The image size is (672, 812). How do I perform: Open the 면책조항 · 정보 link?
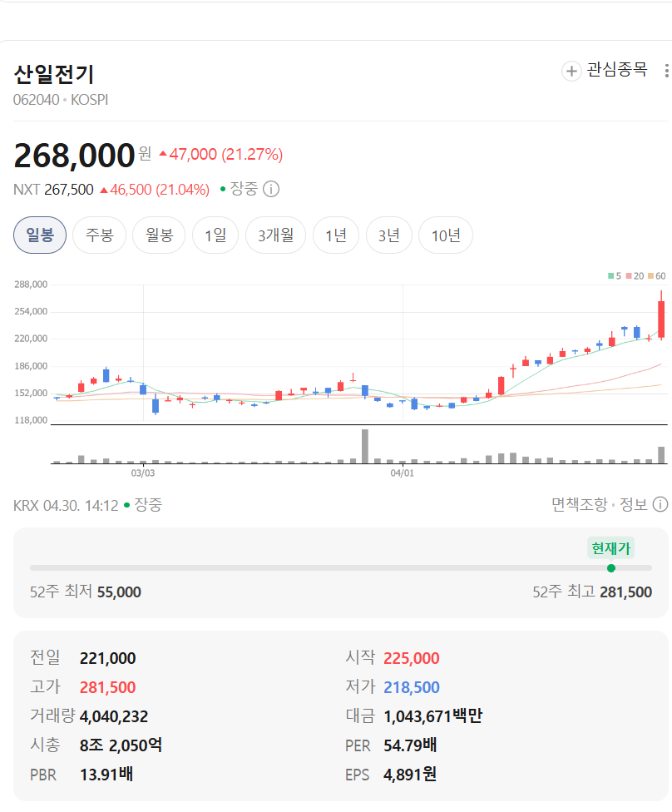[x=600, y=504]
